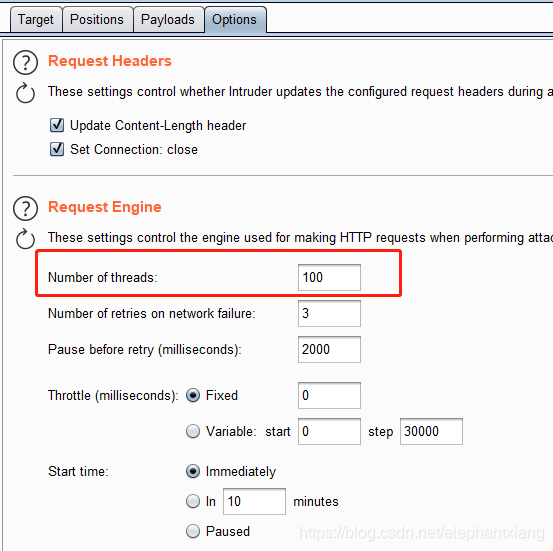Click the Number of threads field
Screen dimensions: 553x551
click(x=329, y=278)
